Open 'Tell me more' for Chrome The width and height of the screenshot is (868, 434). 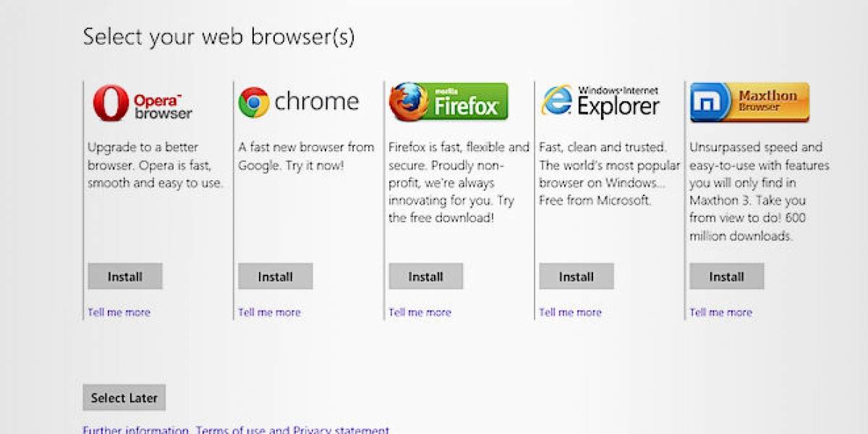coord(270,312)
